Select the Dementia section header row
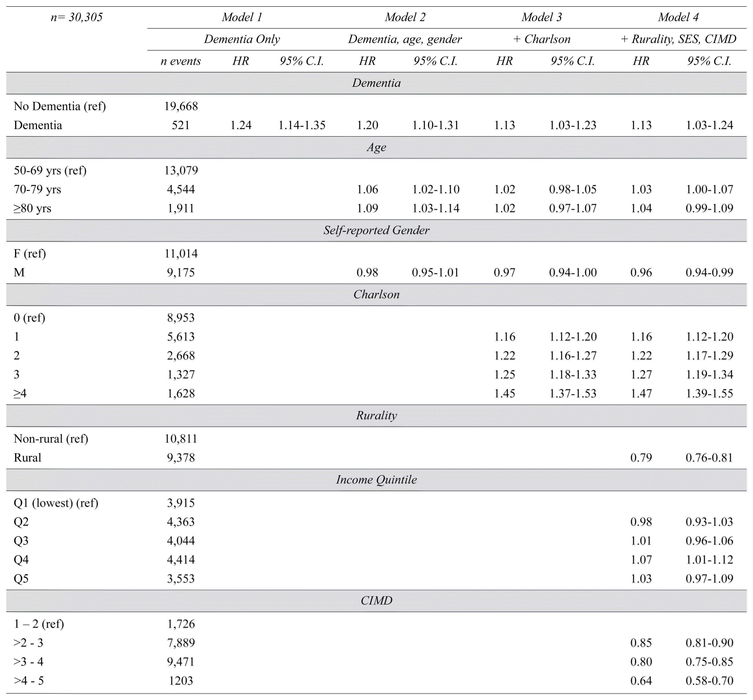753x700 pixels. [376, 83]
